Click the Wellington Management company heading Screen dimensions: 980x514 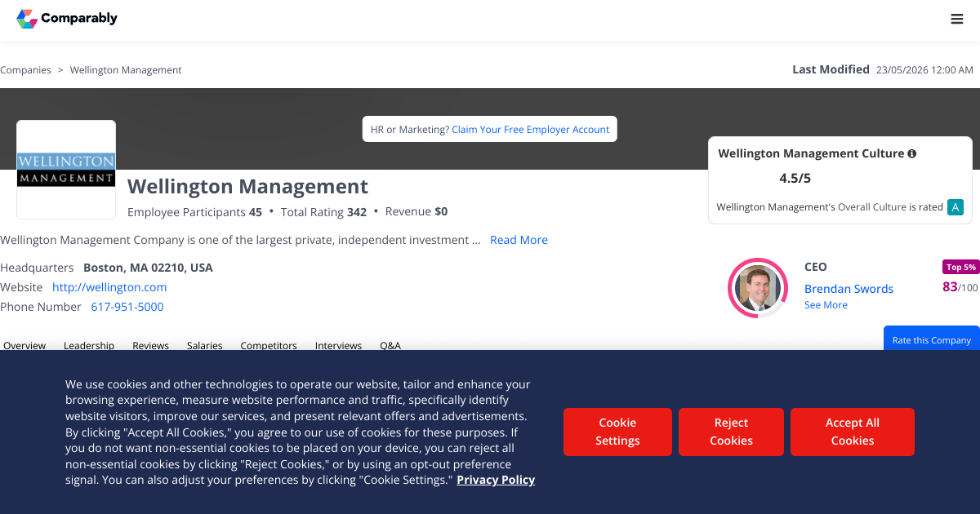click(248, 186)
